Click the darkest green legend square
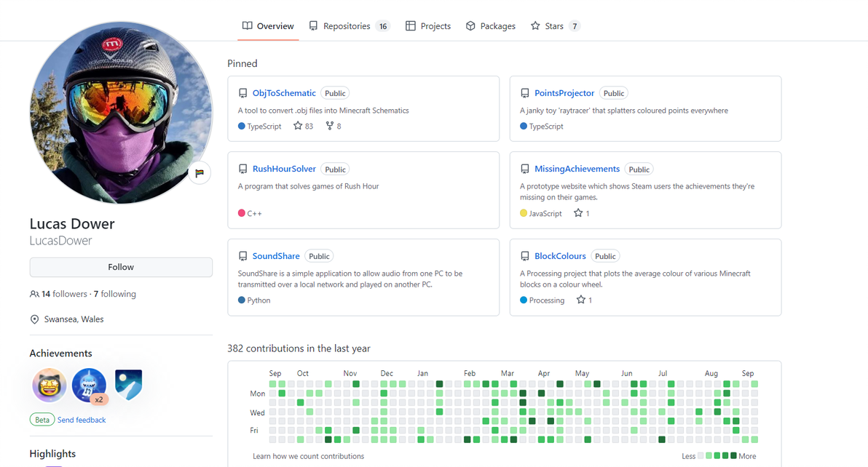 click(x=733, y=456)
